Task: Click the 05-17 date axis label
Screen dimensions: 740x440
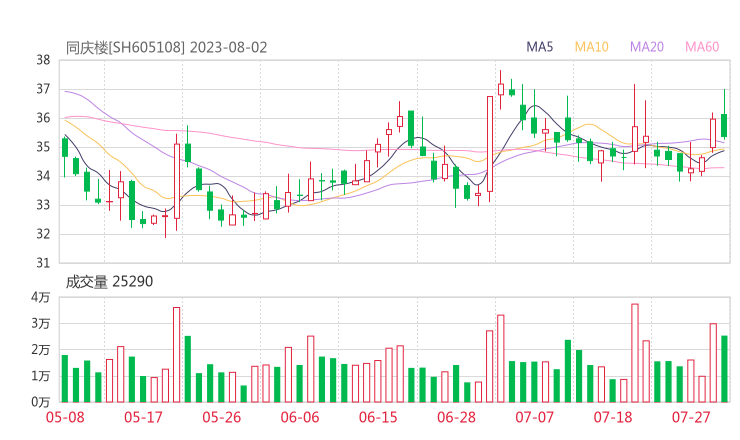Action: pos(143,417)
